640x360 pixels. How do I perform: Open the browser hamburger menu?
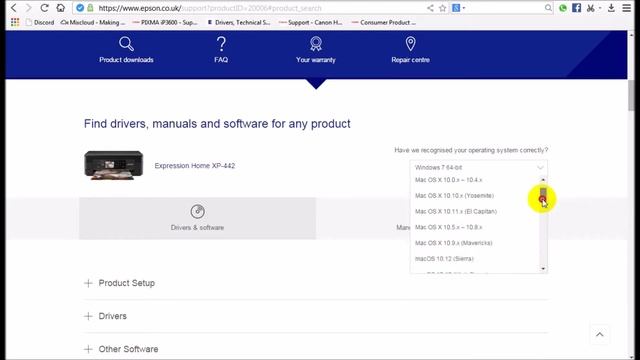(x=627, y=8)
